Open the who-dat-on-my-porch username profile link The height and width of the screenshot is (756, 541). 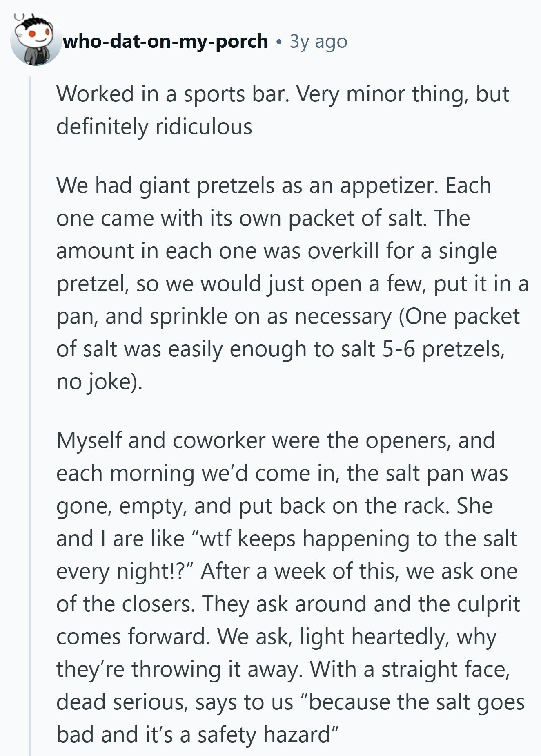(x=165, y=41)
